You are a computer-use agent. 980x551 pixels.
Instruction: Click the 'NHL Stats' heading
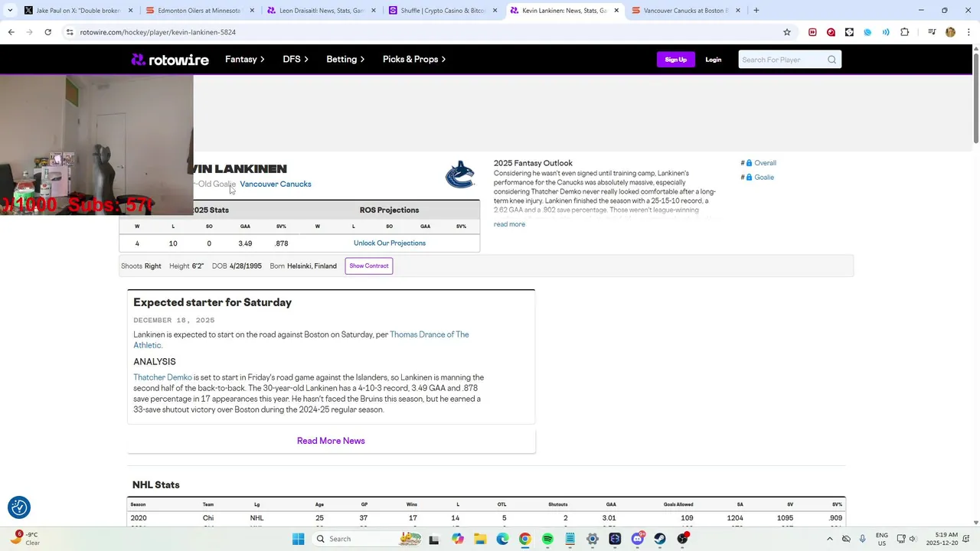pyautogui.click(x=156, y=485)
